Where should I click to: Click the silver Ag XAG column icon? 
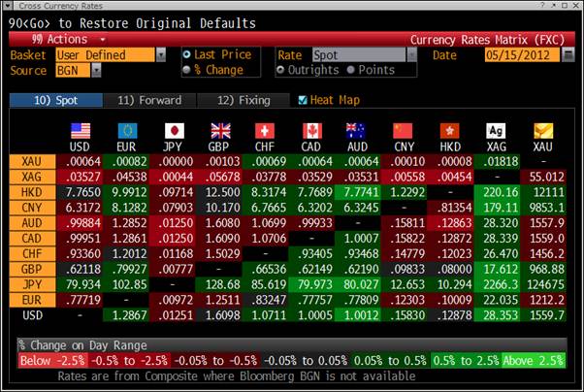496,130
